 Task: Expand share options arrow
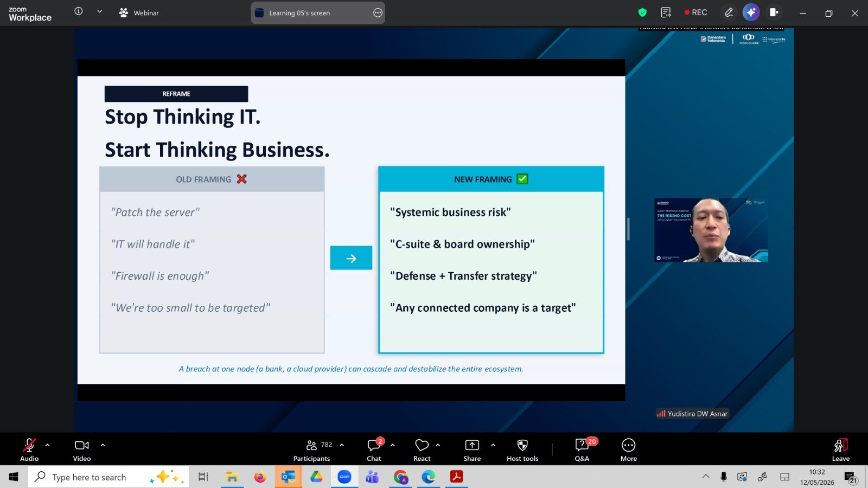point(493,445)
